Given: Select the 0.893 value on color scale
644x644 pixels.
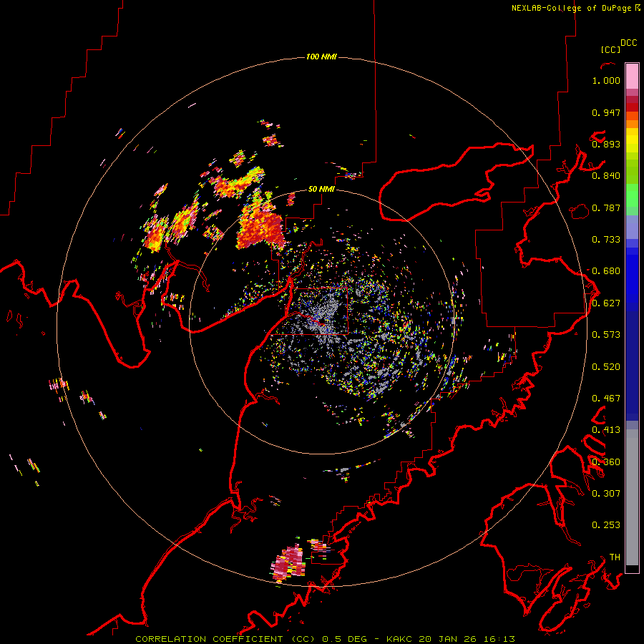Looking at the screenshot, I should (x=606, y=144).
